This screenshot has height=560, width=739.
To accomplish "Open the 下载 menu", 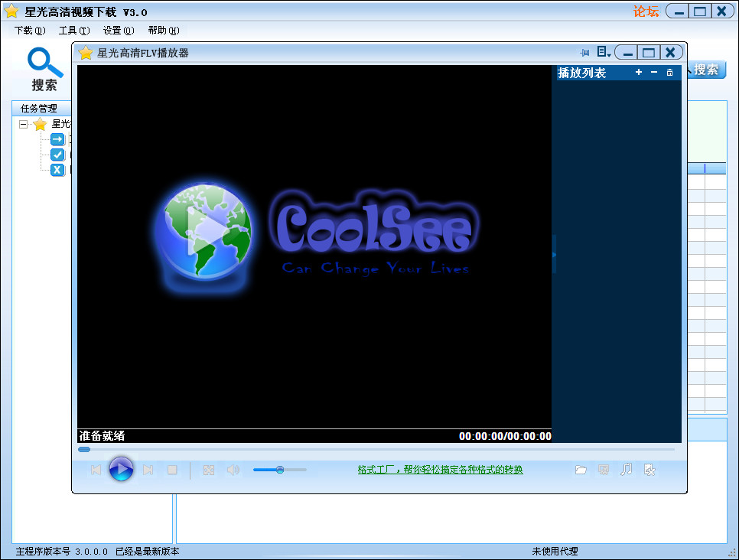I will [x=30, y=31].
